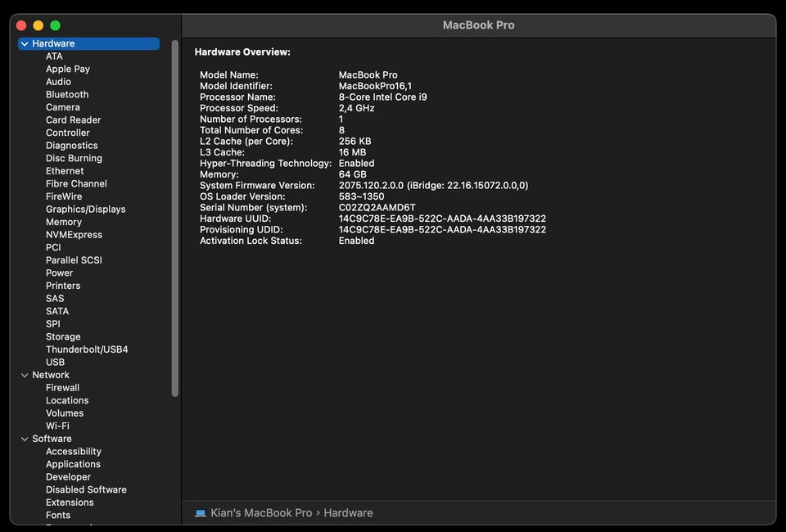Open the Accessibility entry

[73, 451]
